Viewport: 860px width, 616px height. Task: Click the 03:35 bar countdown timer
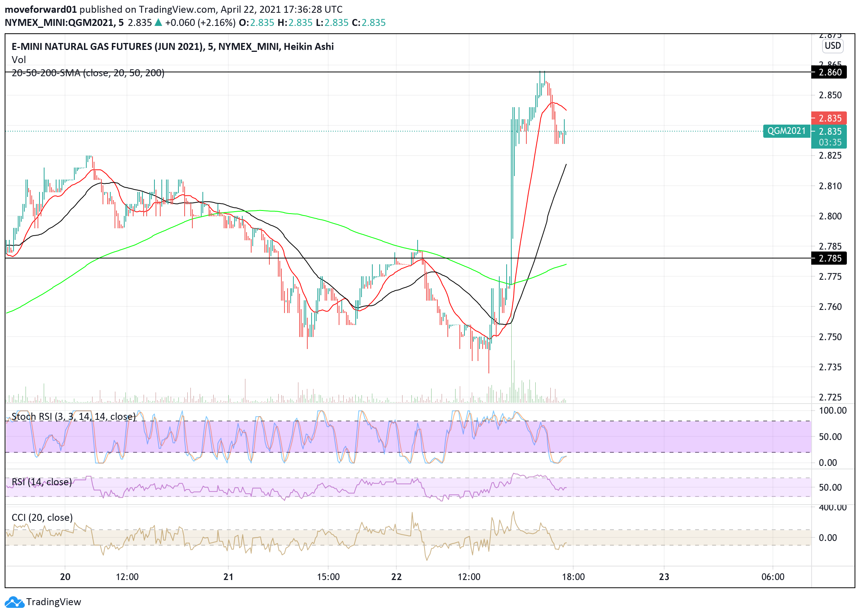pos(830,142)
